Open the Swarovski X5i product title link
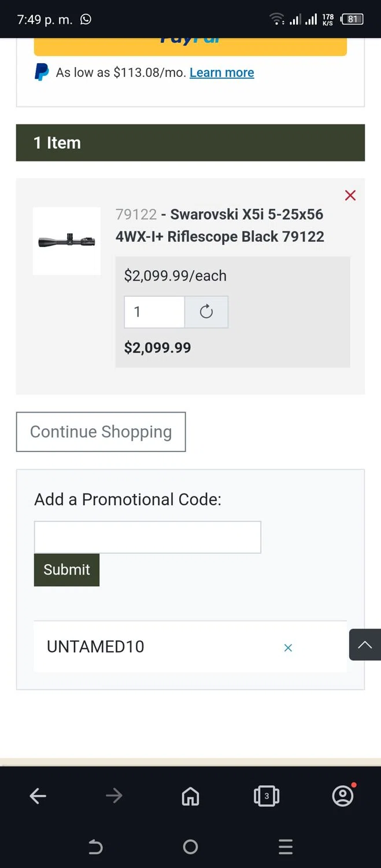 [x=220, y=225]
